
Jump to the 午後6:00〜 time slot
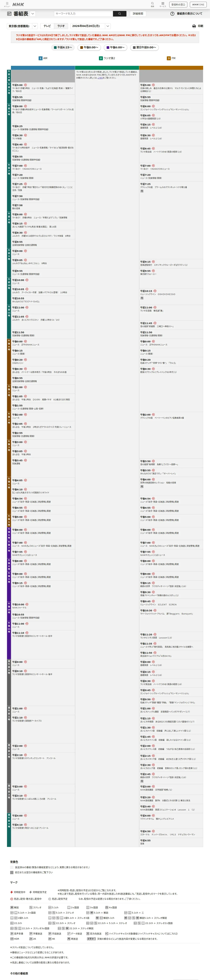[x=115, y=48]
